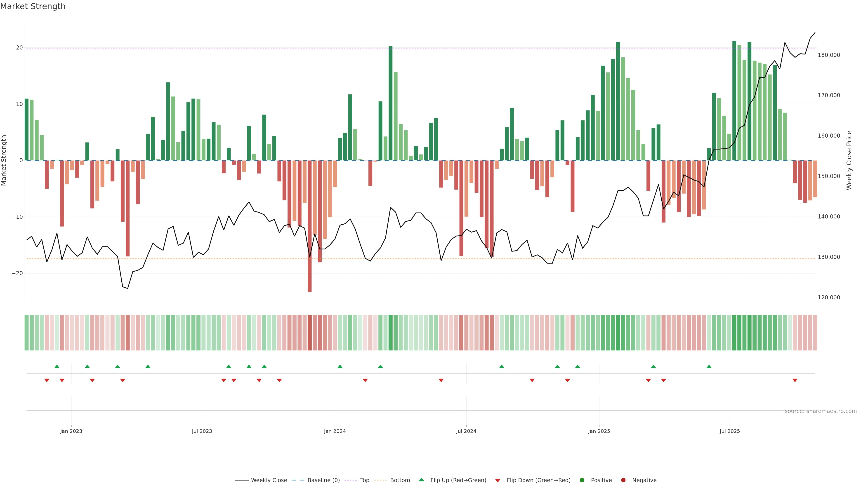
Task: Click the 180,000 right axis price label
Action: click(x=829, y=55)
